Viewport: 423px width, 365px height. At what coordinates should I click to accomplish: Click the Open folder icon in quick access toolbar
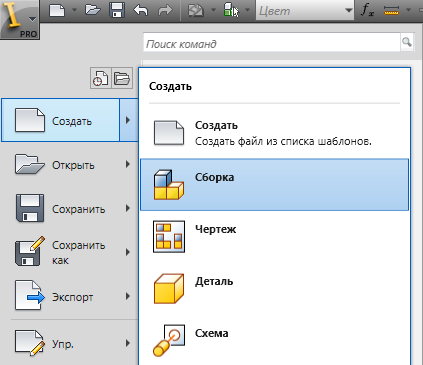pos(93,10)
